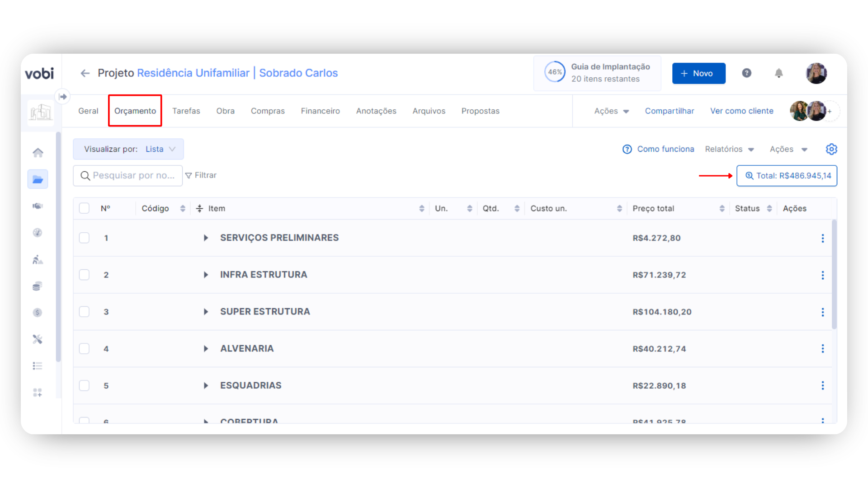
Task: Open the help question mark icon
Action: [746, 73]
